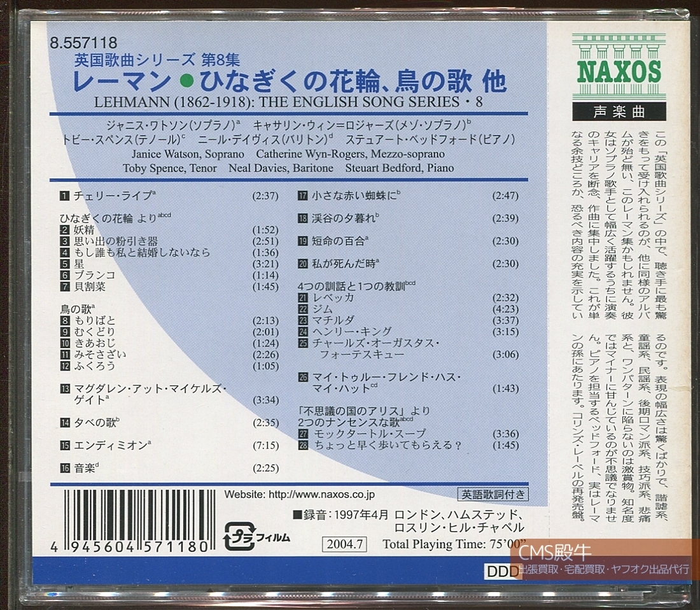This screenshot has height=610, width=700.
Task: Click the LEHMANN (1862-1918) English Song Series heading
Action: [288, 103]
